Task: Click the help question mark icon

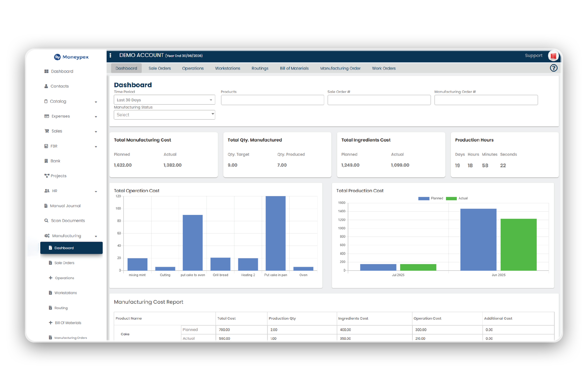Action: 554,68
